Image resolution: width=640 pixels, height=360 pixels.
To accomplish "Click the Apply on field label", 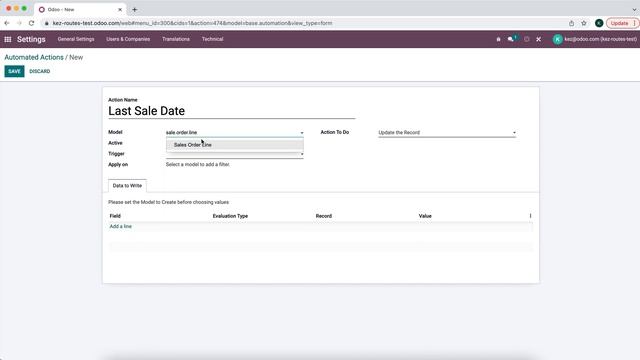I will 118,164.
